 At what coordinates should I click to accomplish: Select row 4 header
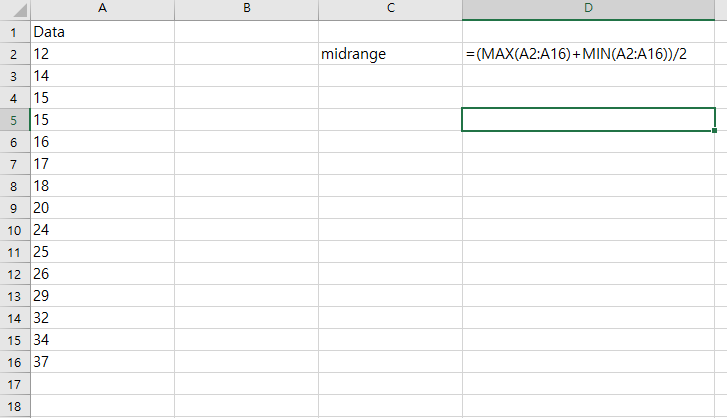[x=15, y=98]
